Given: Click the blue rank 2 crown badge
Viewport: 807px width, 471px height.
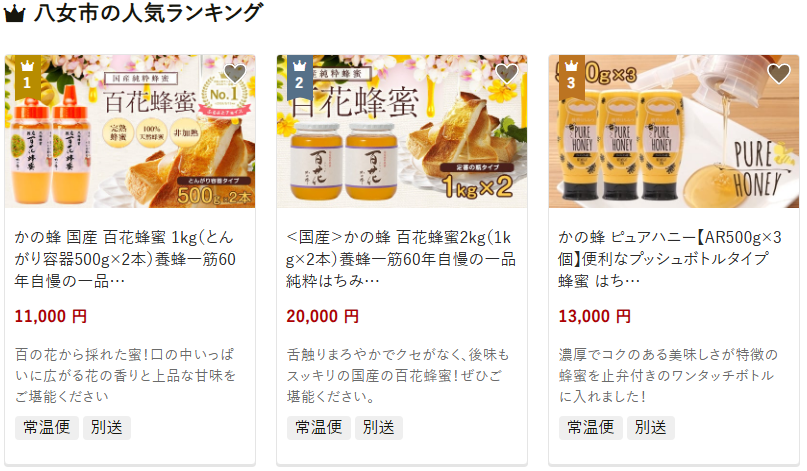Looking at the screenshot, I should 300,76.
